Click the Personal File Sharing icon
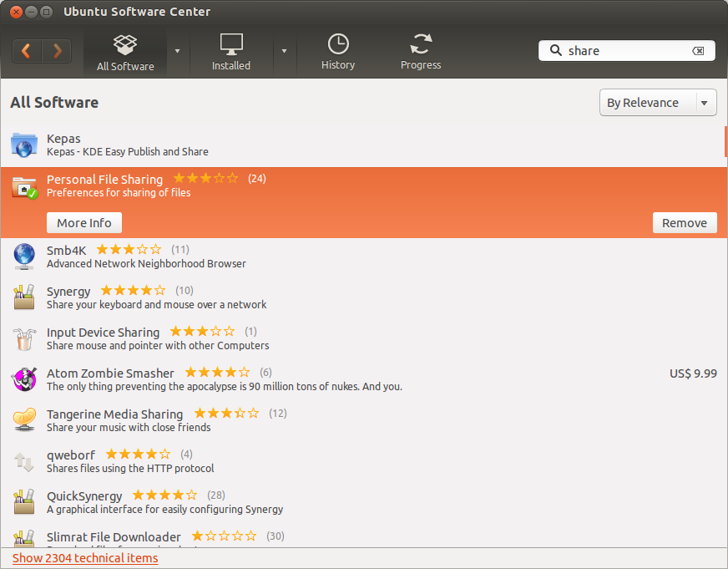Viewport: 728px width, 569px height. (24, 186)
